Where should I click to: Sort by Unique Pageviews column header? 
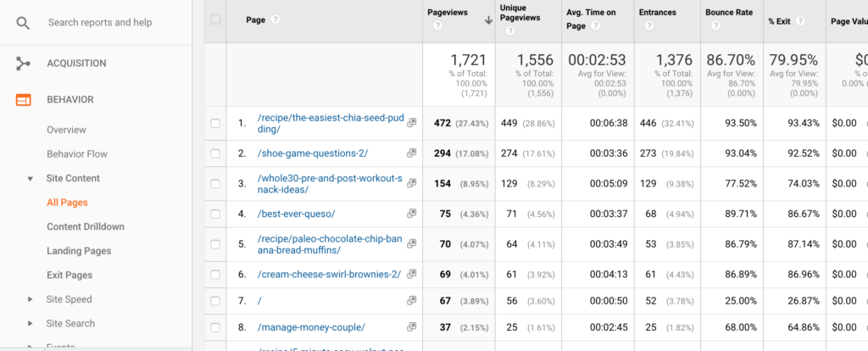(520, 13)
